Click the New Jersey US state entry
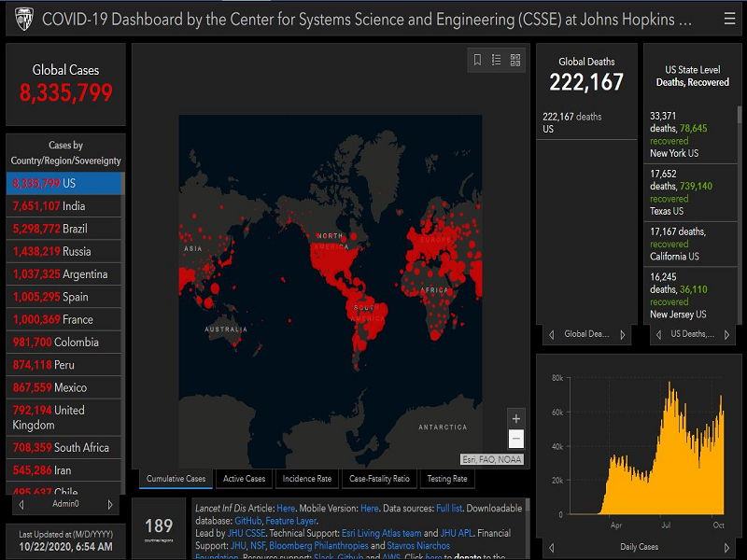 [x=690, y=296]
